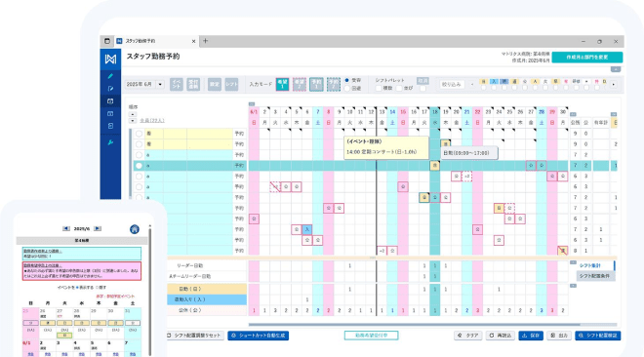This screenshot has width=644, height=357.
Task: Collapse the header panel with the top-right arrow
Action: 616,69
